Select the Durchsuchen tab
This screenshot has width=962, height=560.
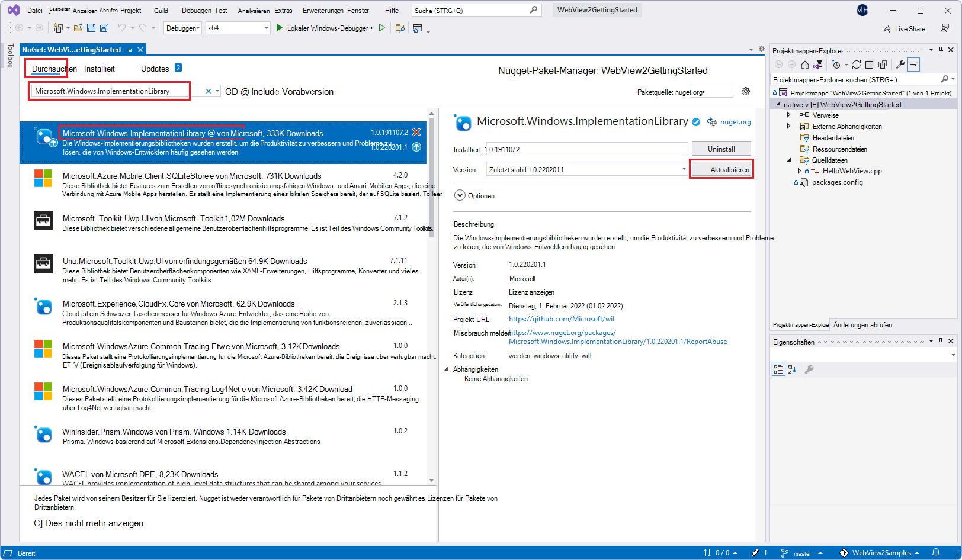tap(54, 69)
